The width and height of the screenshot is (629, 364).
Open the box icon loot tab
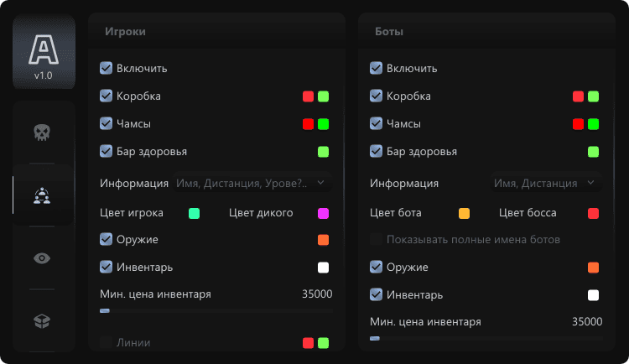[43, 321]
